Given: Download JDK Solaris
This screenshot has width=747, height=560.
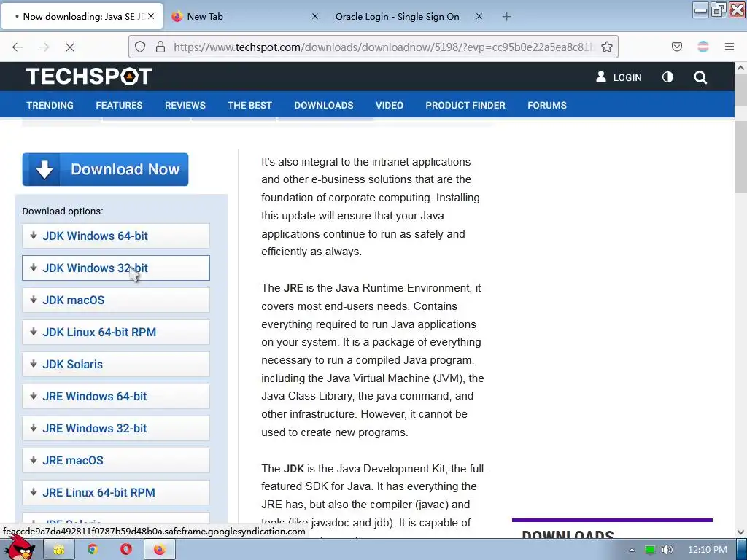Looking at the screenshot, I should click(x=116, y=365).
